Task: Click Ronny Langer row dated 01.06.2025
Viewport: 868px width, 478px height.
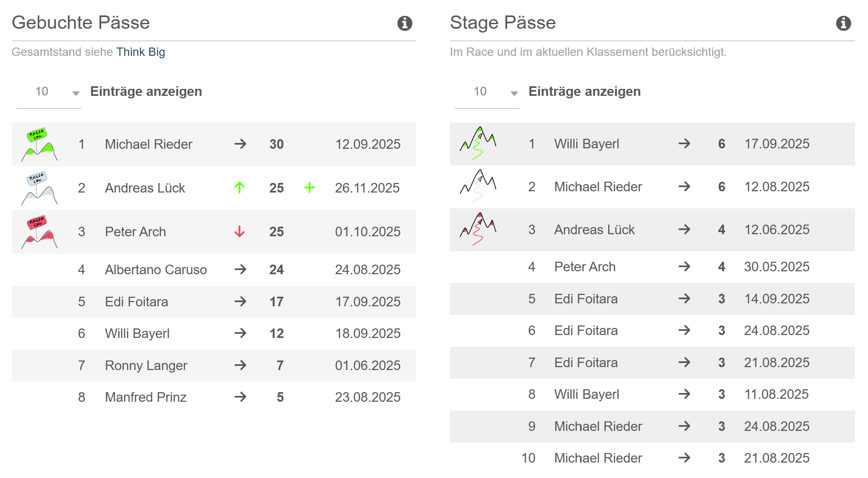Action: point(146,365)
